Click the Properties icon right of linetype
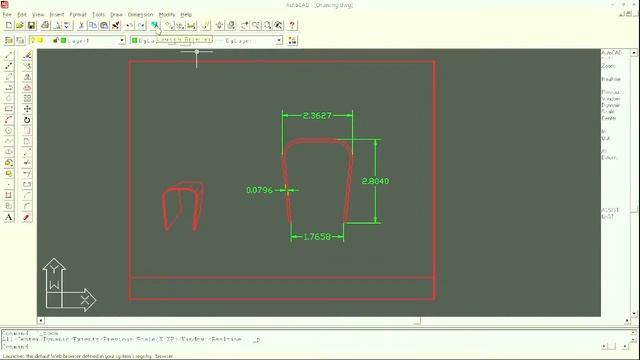The height and width of the screenshot is (360, 640). click(x=292, y=40)
